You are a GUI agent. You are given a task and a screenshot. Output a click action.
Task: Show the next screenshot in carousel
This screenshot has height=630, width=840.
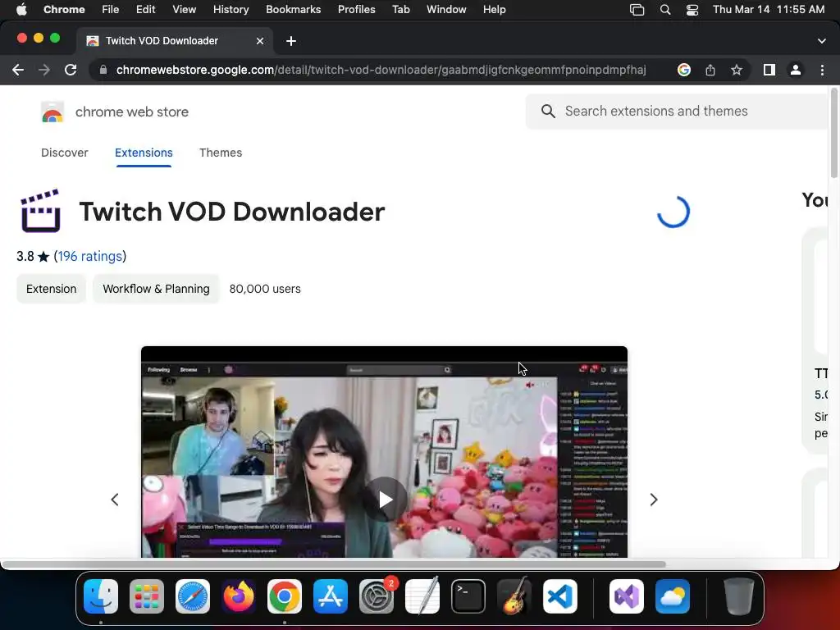click(x=654, y=500)
